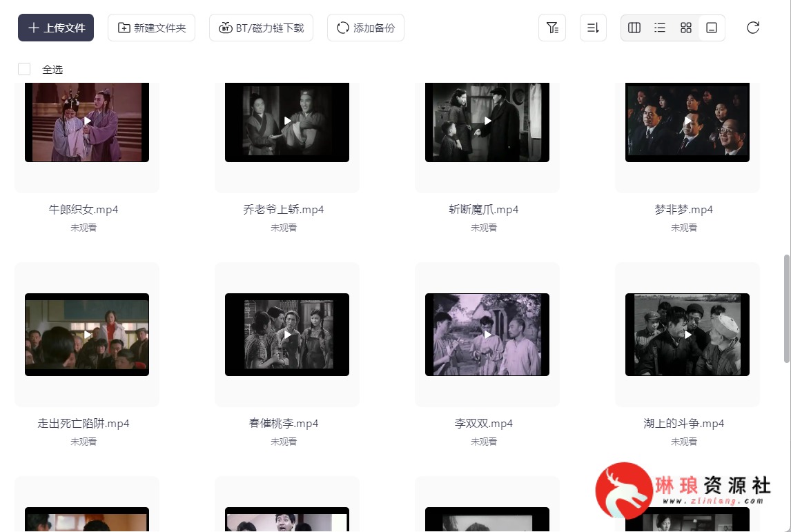Select the file name 乔老爷上轿.mp4
Image resolution: width=791 pixels, height=532 pixels.
click(284, 210)
